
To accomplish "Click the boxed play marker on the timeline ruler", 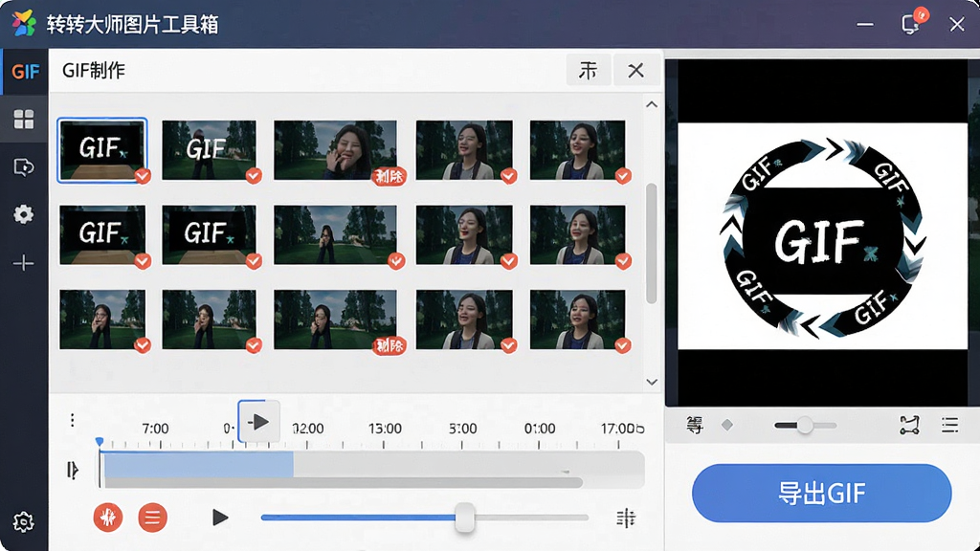I will 258,422.
